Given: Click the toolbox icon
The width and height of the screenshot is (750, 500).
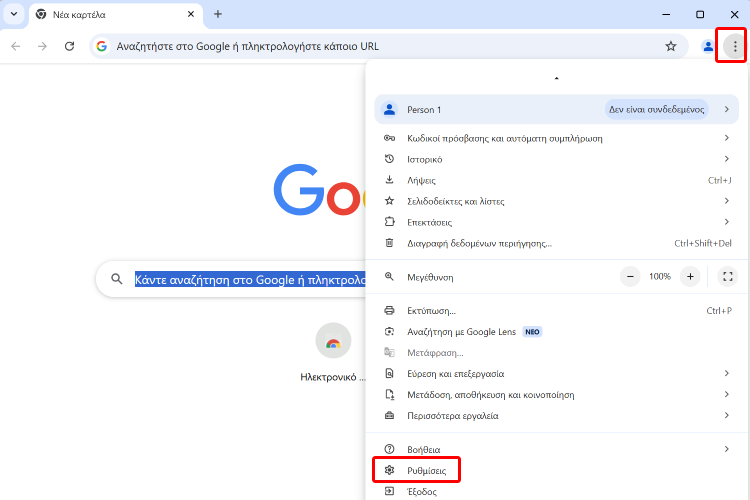Looking at the screenshot, I should pyautogui.click(x=389, y=416).
